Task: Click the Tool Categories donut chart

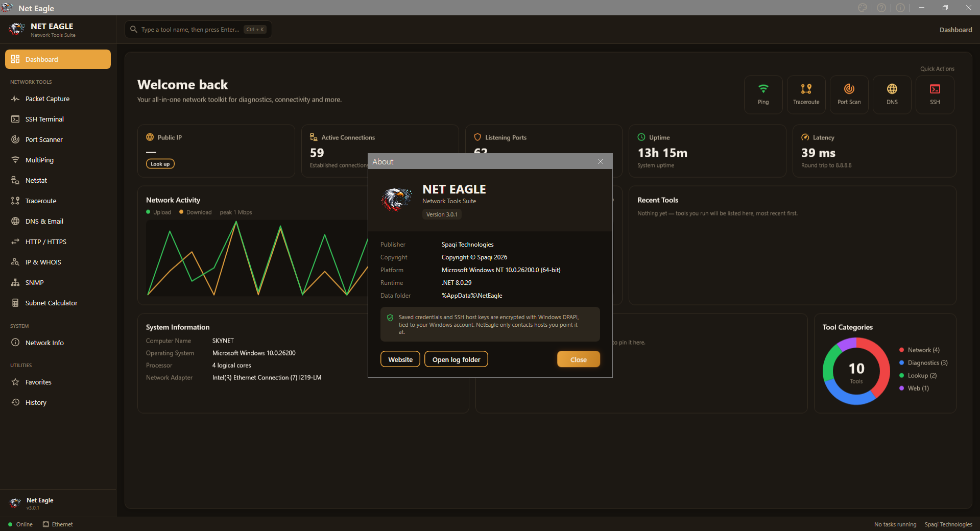Action: point(856,371)
